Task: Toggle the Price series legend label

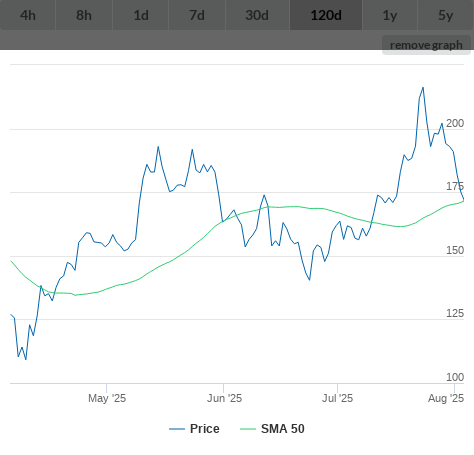Action: tap(205, 429)
